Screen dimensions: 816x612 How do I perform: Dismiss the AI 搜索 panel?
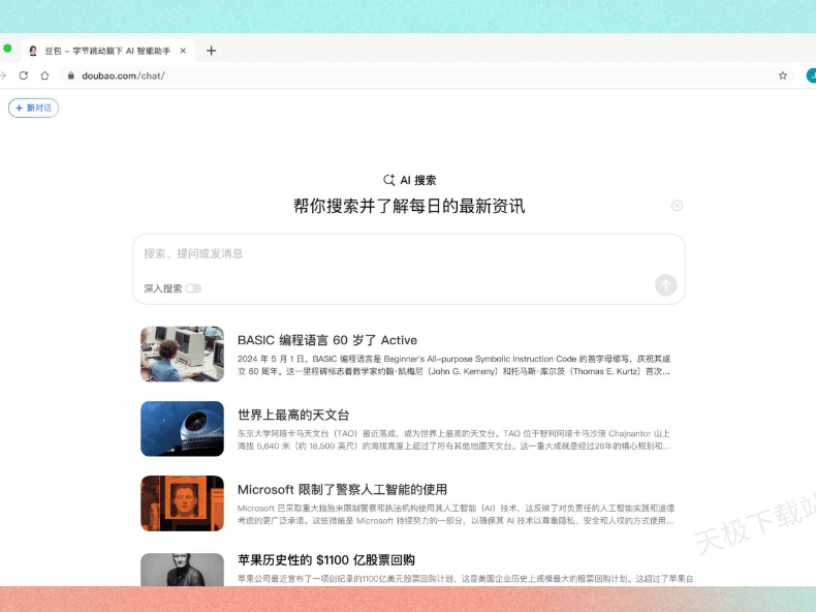tap(677, 206)
